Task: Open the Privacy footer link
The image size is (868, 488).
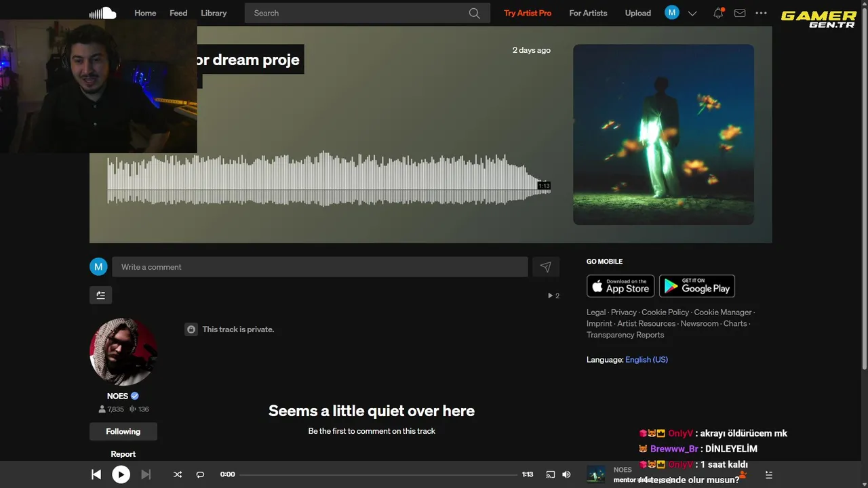Action: [624, 312]
